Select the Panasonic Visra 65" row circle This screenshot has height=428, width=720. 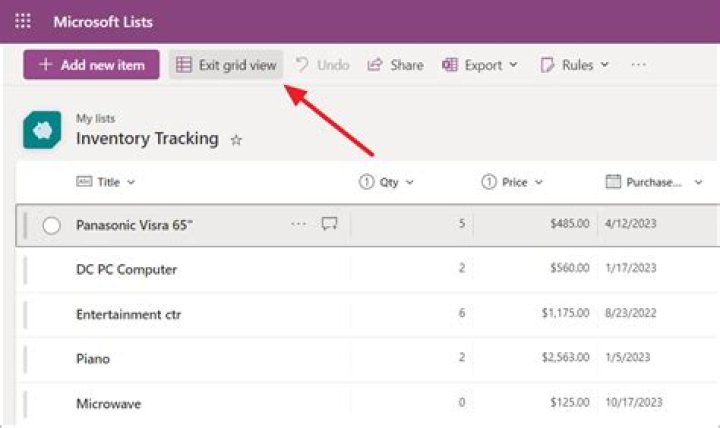point(51,225)
